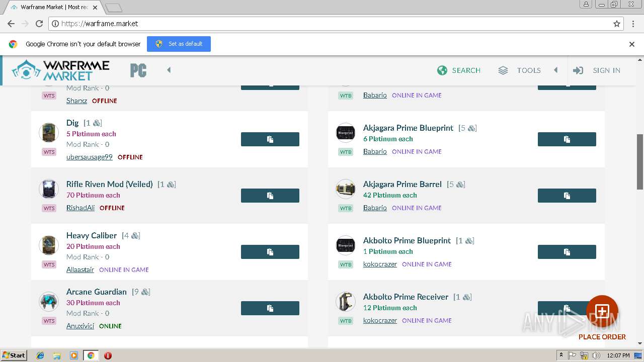Open user ubersausage99 profile
Image resolution: width=644 pixels, height=362 pixels.
[90, 157]
